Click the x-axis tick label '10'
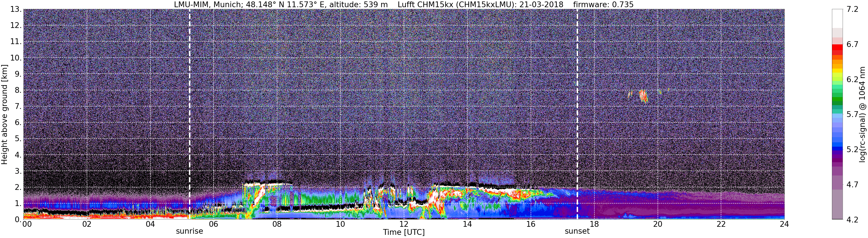 pos(340,224)
